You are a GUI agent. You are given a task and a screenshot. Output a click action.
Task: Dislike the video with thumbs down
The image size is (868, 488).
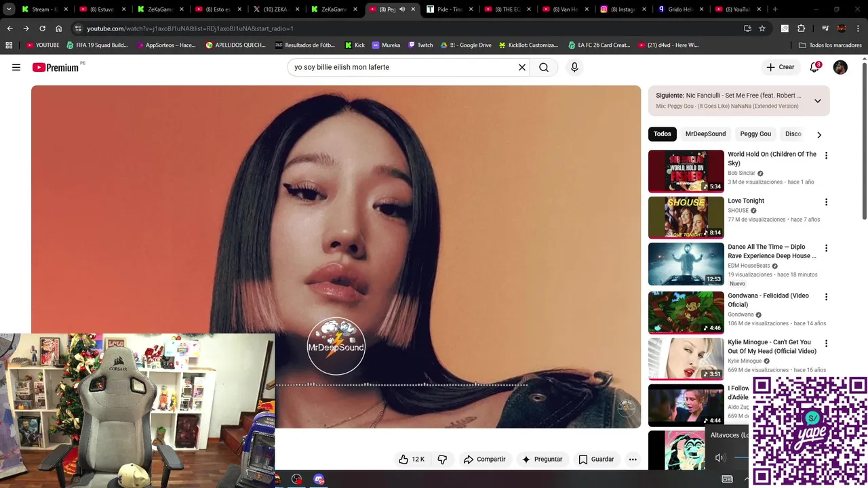coord(442,459)
